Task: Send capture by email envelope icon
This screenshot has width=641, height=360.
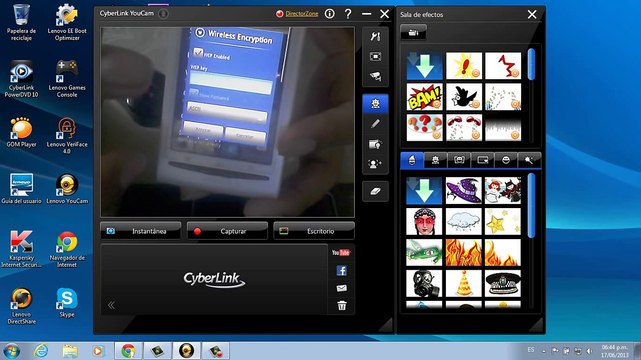Action: pos(342,288)
